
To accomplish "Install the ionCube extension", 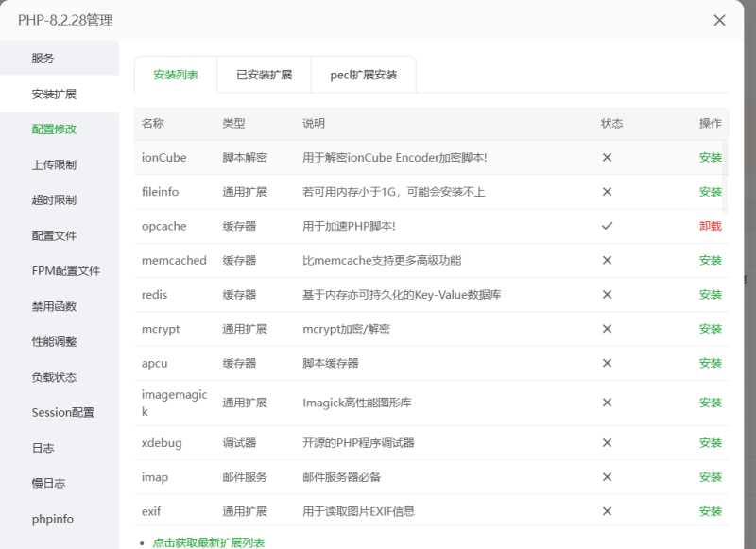I will tap(710, 157).
